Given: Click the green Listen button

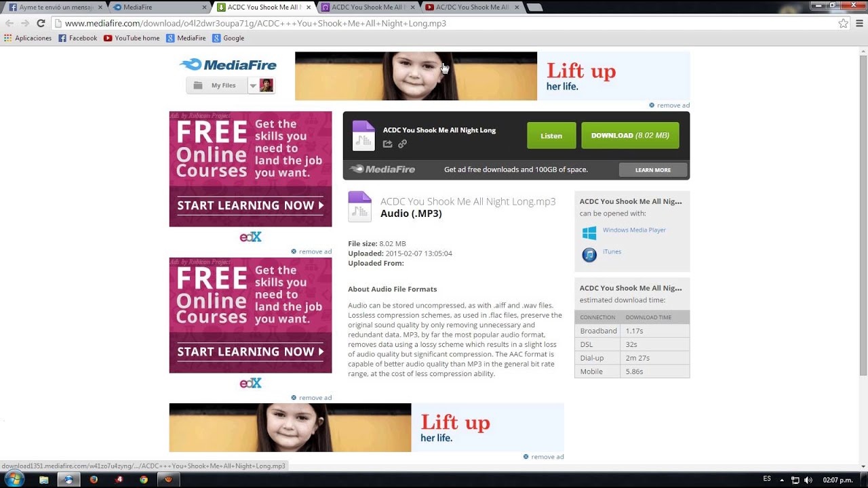Looking at the screenshot, I should (551, 136).
